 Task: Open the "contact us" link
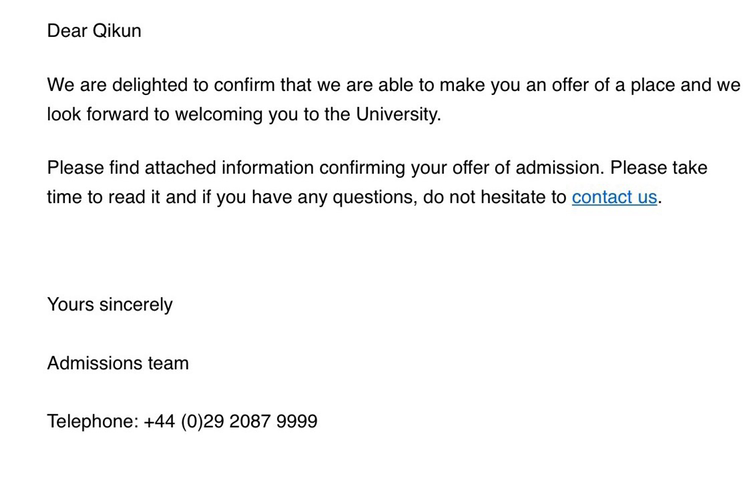[614, 197]
